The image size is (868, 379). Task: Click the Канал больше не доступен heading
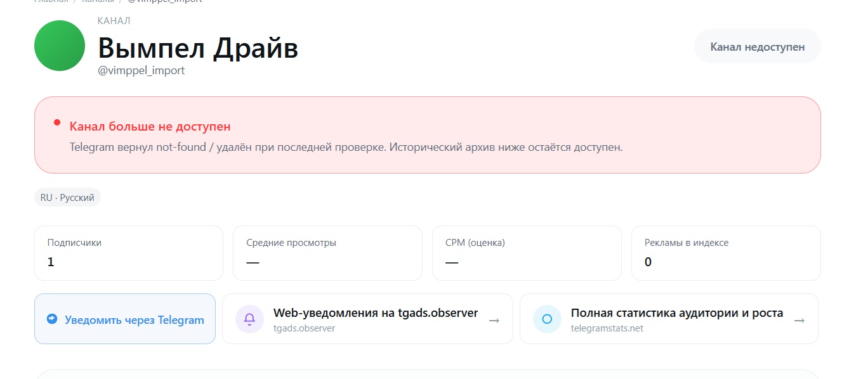click(x=150, y=127)
